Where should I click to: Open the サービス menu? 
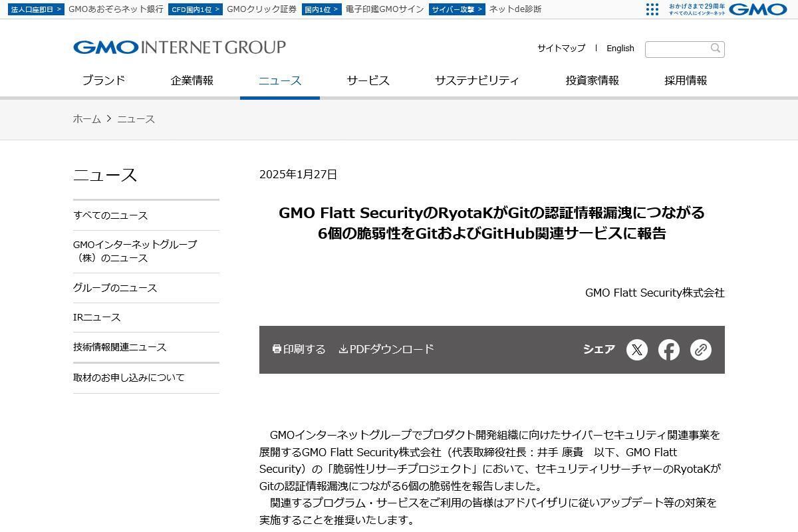tap(368, 80)
